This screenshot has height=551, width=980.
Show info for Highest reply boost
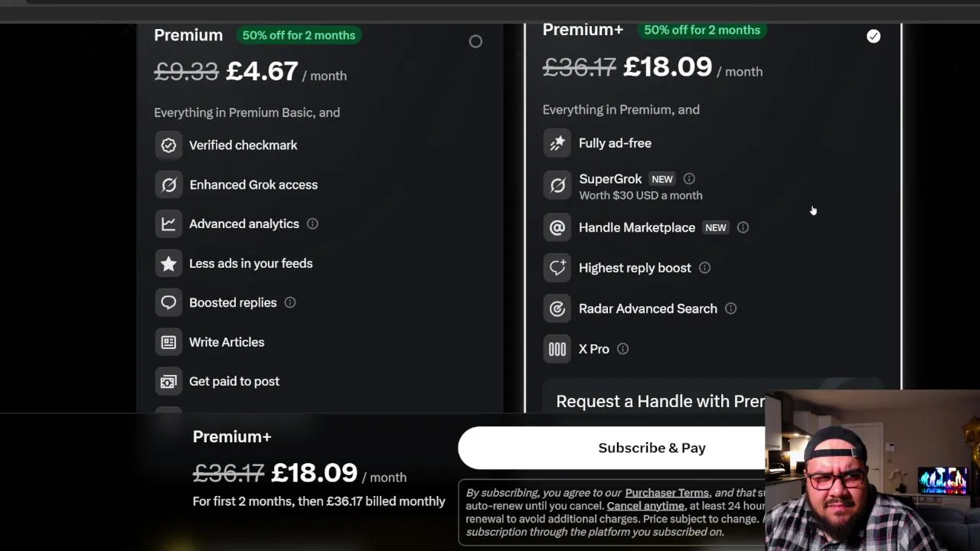point(704,268)
